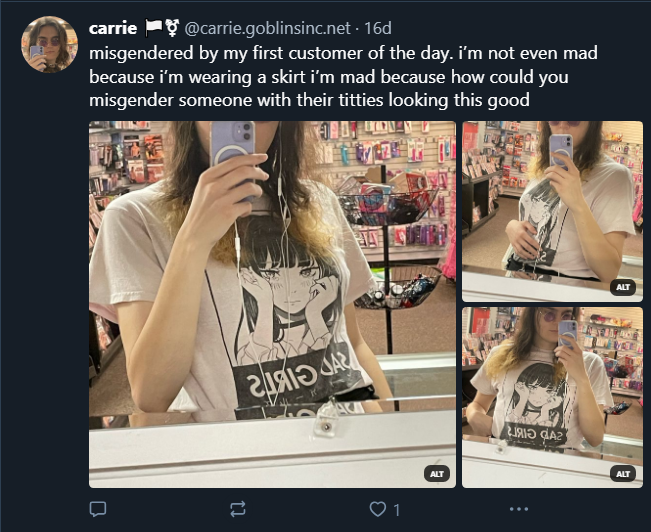Repost this post using the repost arrows icon
The height and width of the screenshot is (532, 651).
coord(238,509)
